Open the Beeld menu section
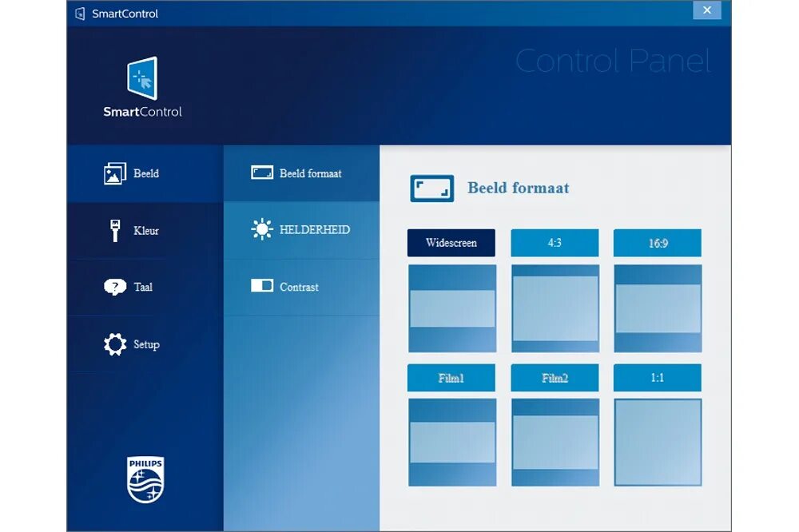Viewport: 799px width, 532px height. pyautogui.click(x=145, y=174)
